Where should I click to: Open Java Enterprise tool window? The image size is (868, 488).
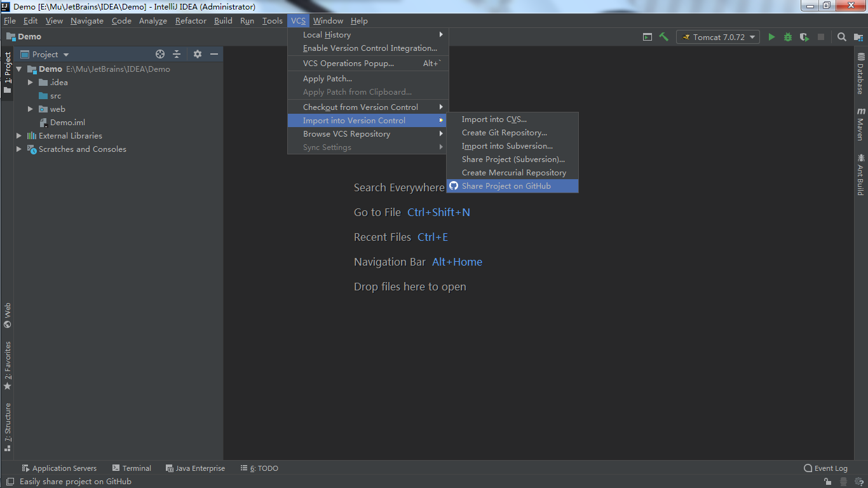(195, 468)
